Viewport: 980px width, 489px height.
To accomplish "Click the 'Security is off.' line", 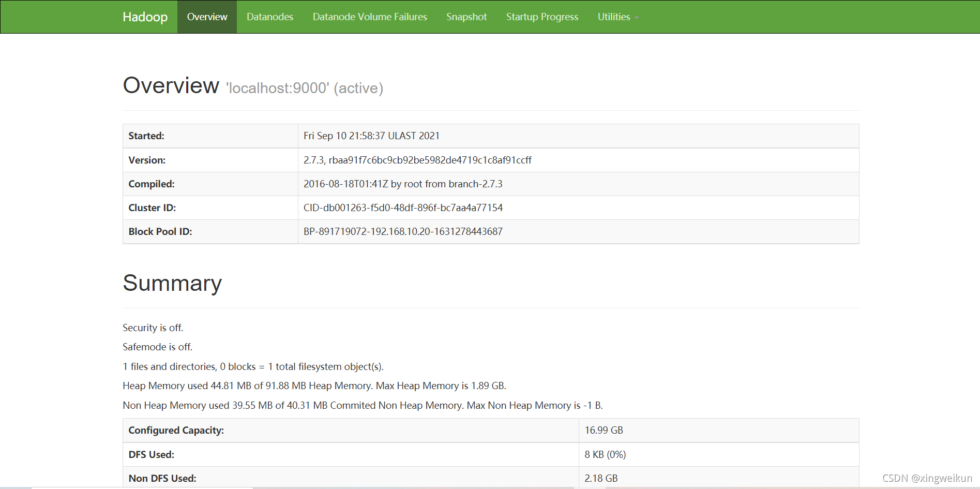I will click(x=153, y=328).
